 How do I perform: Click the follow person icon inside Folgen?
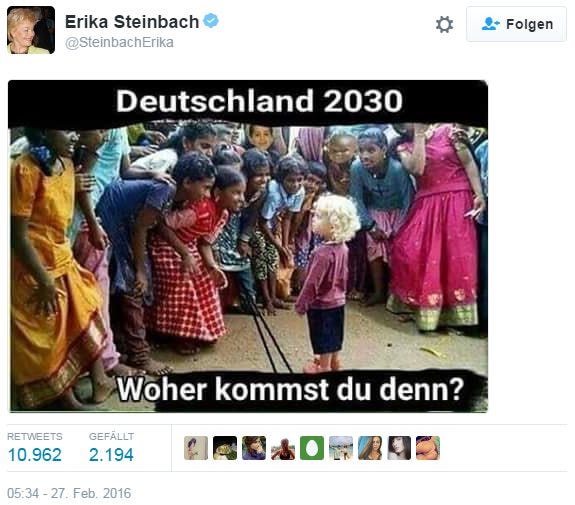[x=490, y=24]
